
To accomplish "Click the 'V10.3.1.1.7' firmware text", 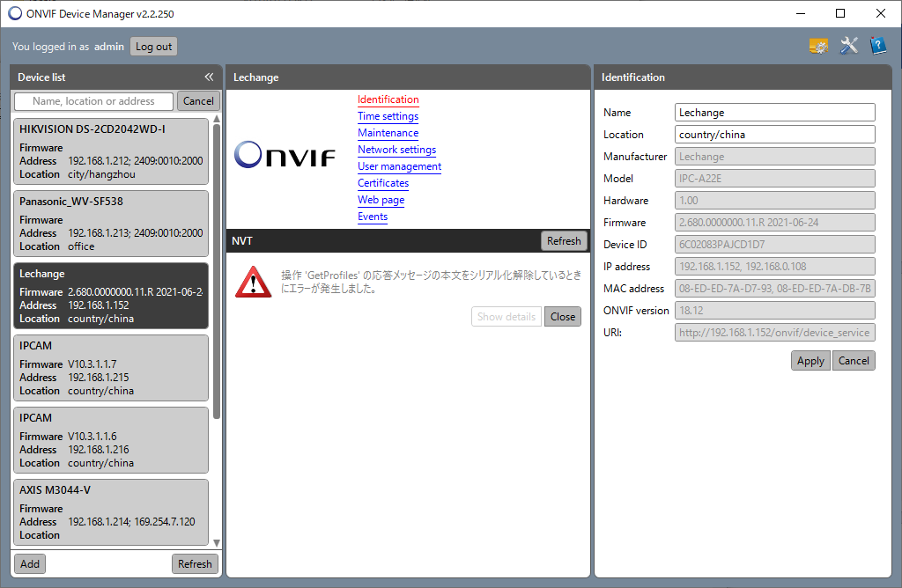I will 92,364.
